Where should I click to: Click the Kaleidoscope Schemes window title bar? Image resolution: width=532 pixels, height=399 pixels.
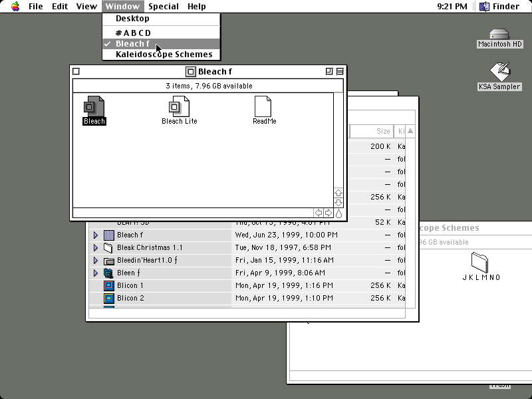tap(475, 228)
